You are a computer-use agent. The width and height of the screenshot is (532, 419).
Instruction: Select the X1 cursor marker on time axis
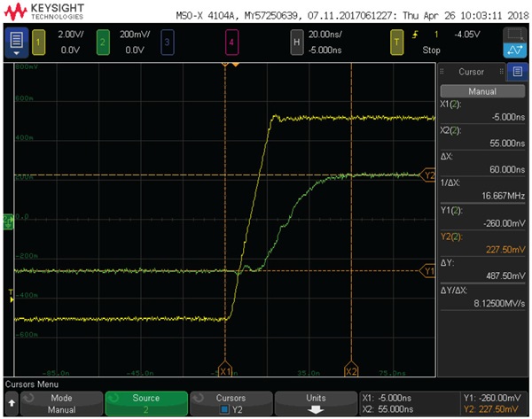pos(225,369)
